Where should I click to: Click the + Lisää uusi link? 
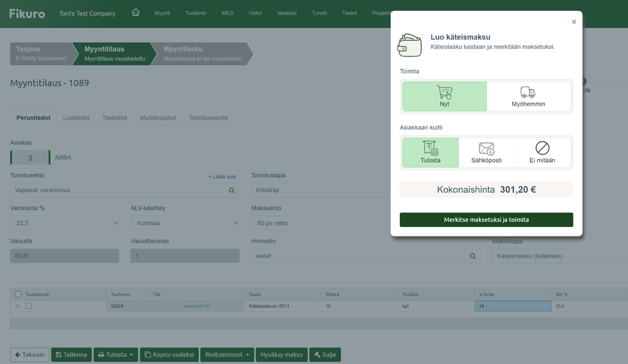point(223,177)
